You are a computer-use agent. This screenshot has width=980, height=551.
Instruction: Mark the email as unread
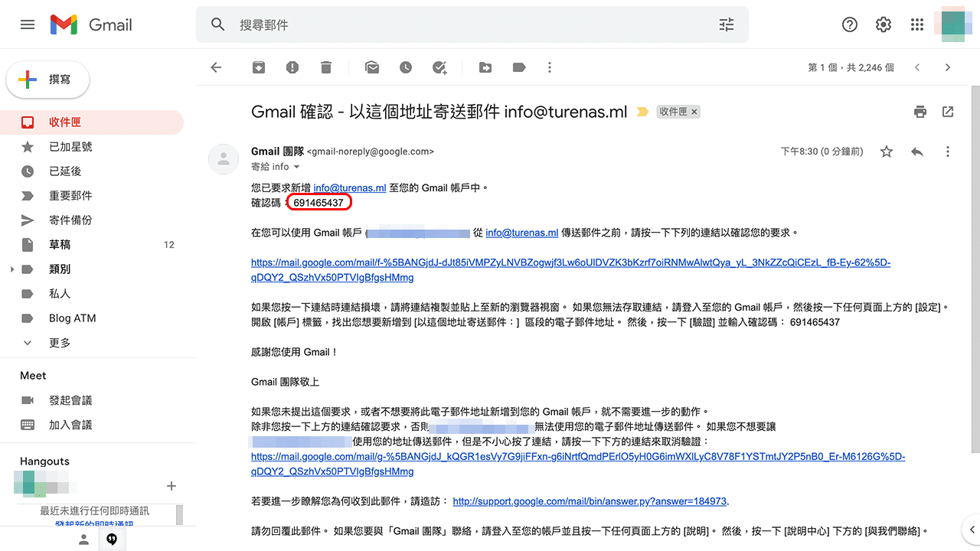(372, 67)
